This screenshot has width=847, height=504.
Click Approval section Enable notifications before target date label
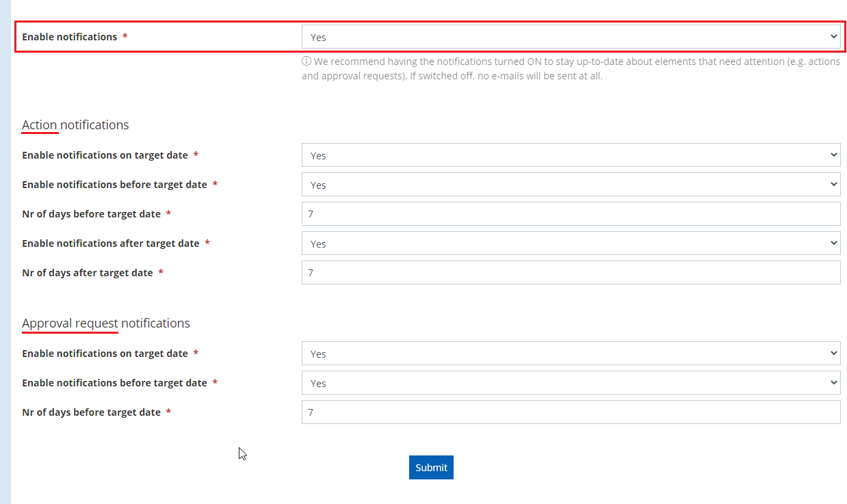pyautogui.click(x=114, y=383)
